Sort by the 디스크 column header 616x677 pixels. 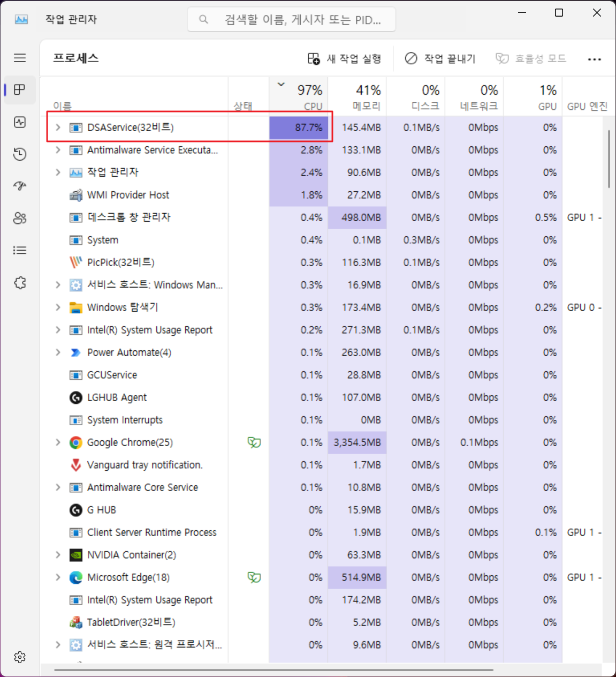pyautogui.click(x=416, y=96)
